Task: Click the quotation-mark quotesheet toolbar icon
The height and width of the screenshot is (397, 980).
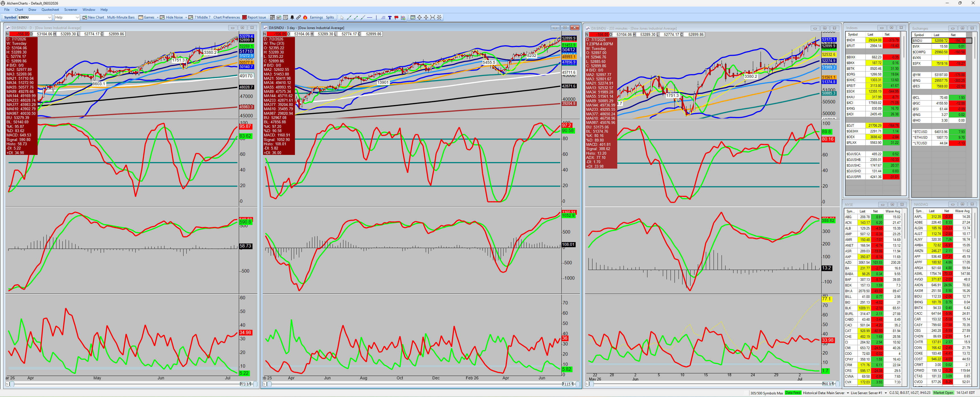Action: tap(279, 17)
